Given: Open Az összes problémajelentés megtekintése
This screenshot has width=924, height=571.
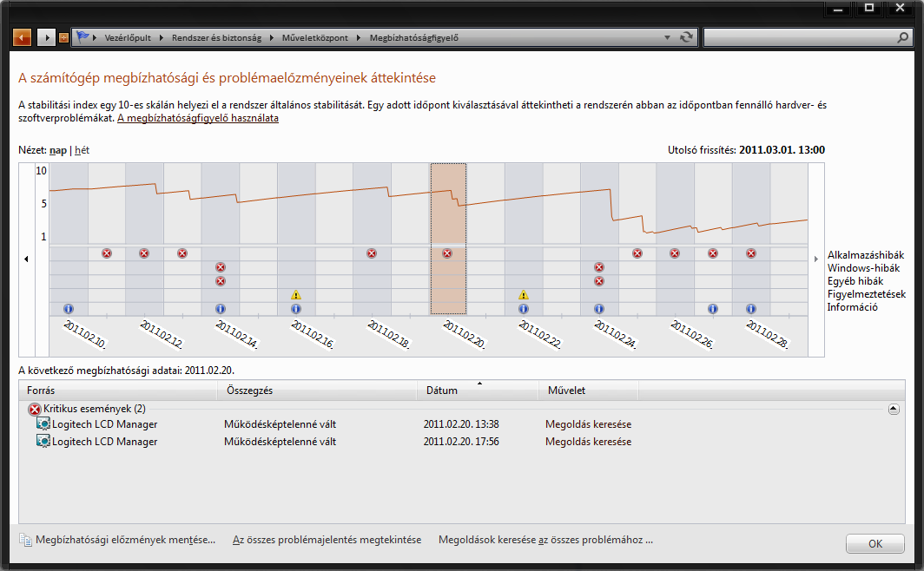Looking at the screenshot, I should pyautogui.click(x=327, y=539).
